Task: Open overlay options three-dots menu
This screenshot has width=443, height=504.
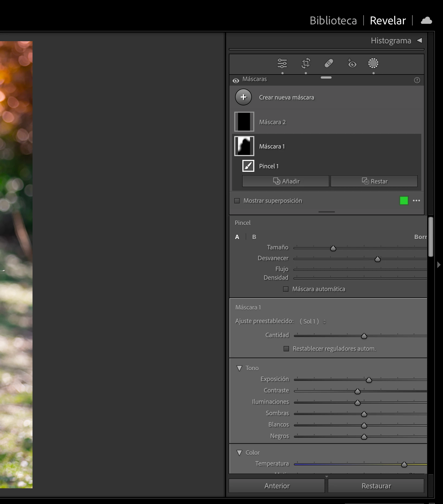Action: 416,201
